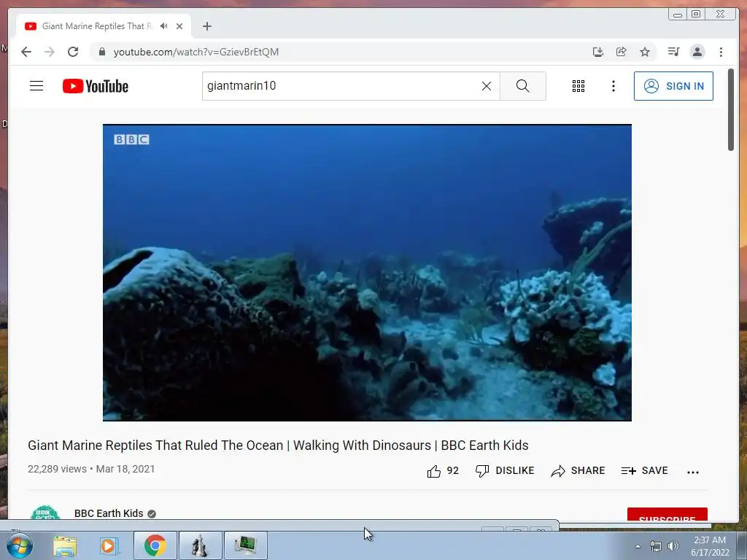
Task: Open Chrome's three-dot menu
Action: click(721, 52)
